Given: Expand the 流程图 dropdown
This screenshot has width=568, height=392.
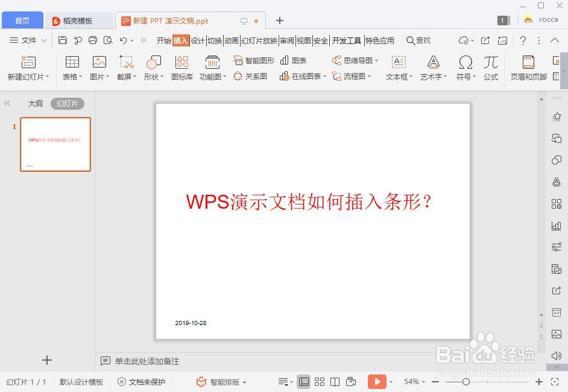Looking at the screenshot, I should 370,77.
